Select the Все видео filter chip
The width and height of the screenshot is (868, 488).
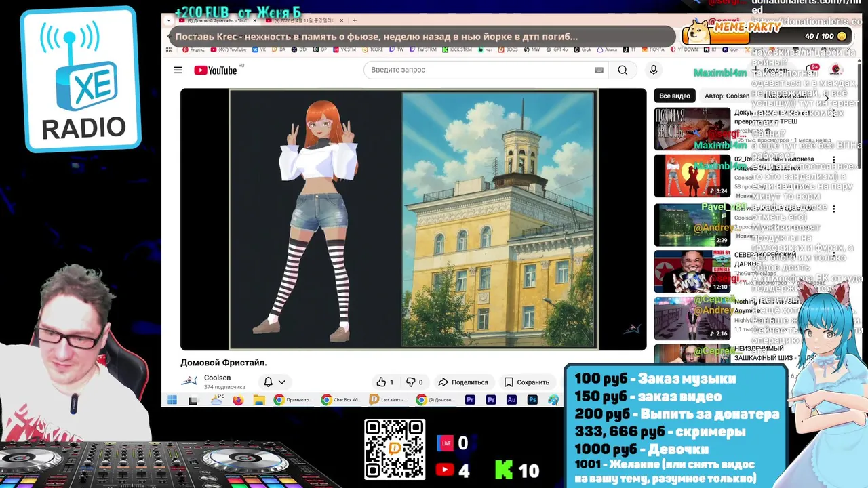pos(675,96)
